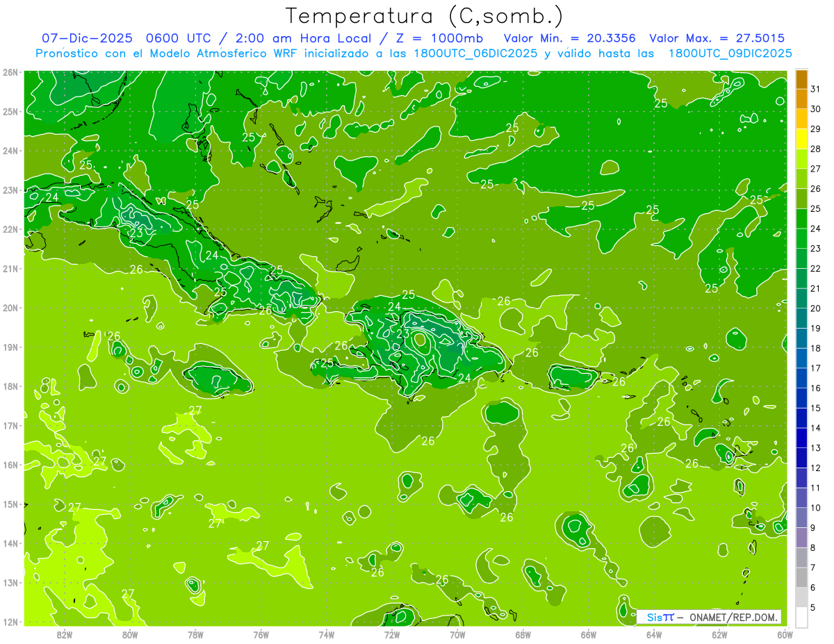
Task: Click "1800UTC_09DIC2025" valid-until timestamp
Action: (x=730, y=53)
